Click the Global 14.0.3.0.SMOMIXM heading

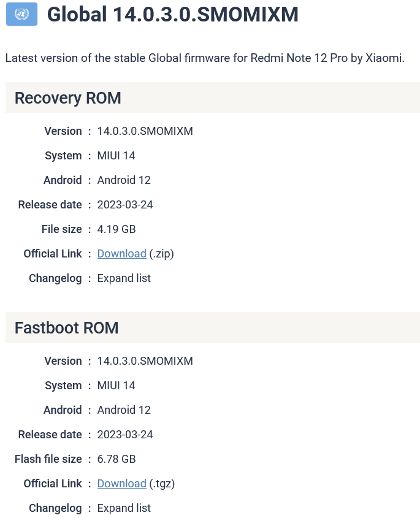pyautogui.click(x=173, y=15)
